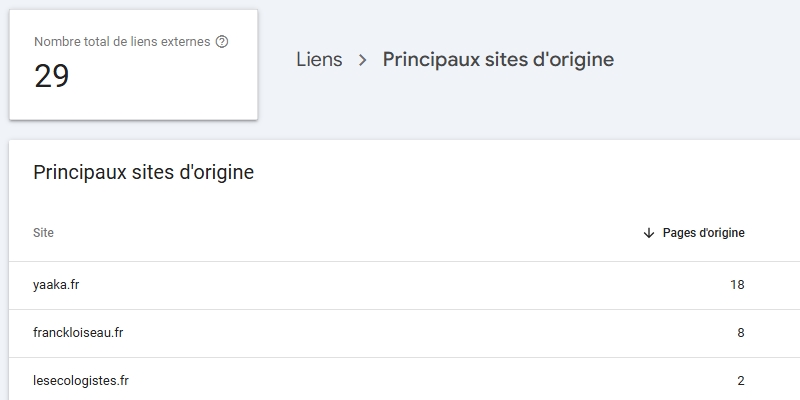Open the lesecologistes.fr site row
This screenshot has width=800, height=400.
[x=81, y=381]
